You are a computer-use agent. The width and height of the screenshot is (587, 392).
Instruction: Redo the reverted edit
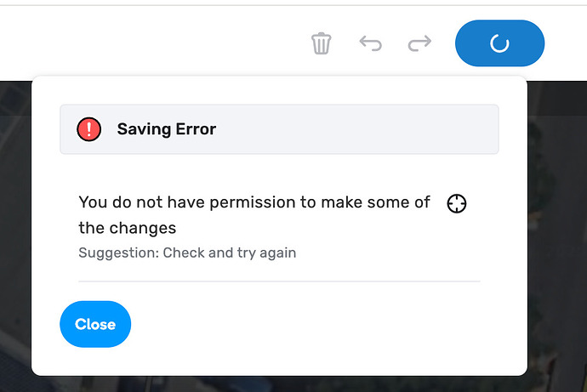pyautogui.click(x=419, y=43)
